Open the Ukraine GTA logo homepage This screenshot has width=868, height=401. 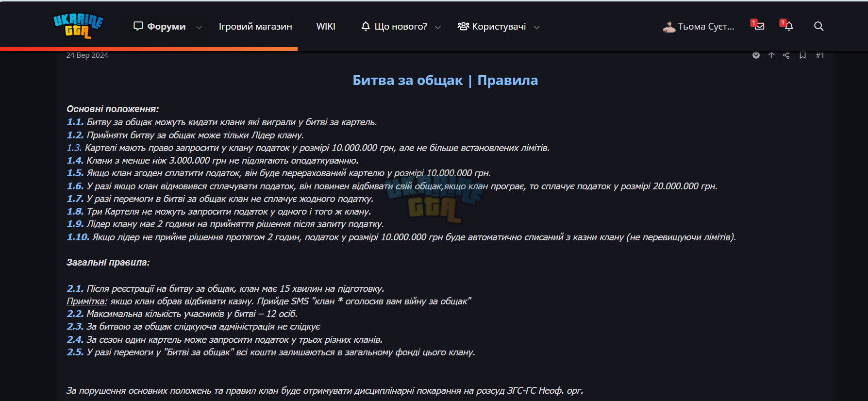[x=78, y=26]
